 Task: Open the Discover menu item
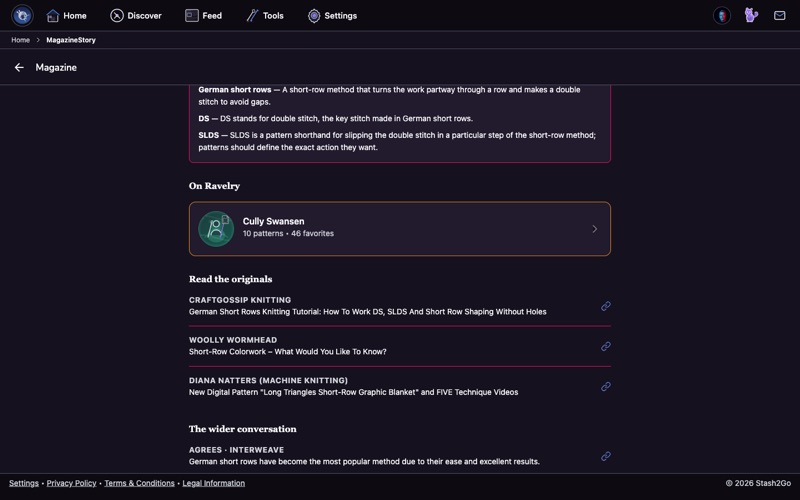point(136,15)
